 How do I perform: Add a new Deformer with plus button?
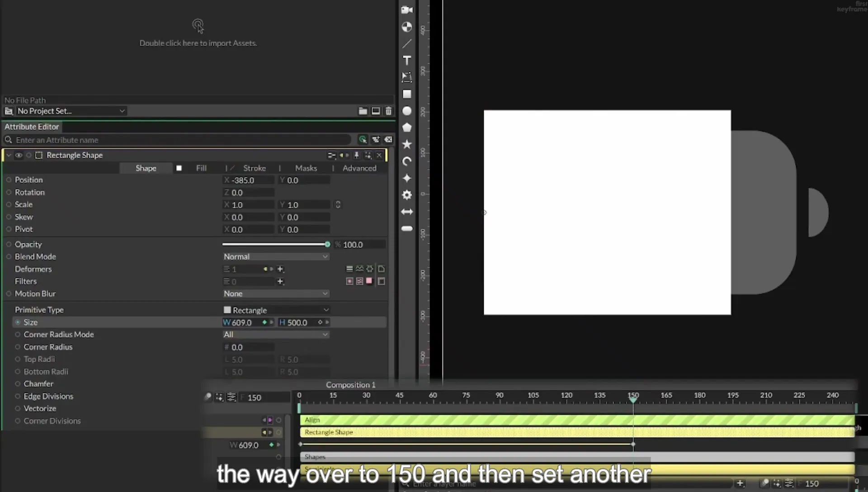280,269
